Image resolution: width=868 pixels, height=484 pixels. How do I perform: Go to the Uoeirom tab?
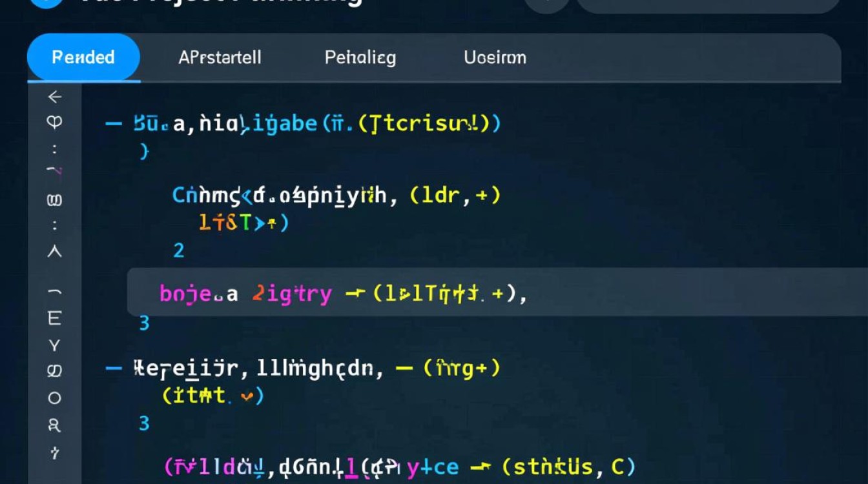pos(495,57)
